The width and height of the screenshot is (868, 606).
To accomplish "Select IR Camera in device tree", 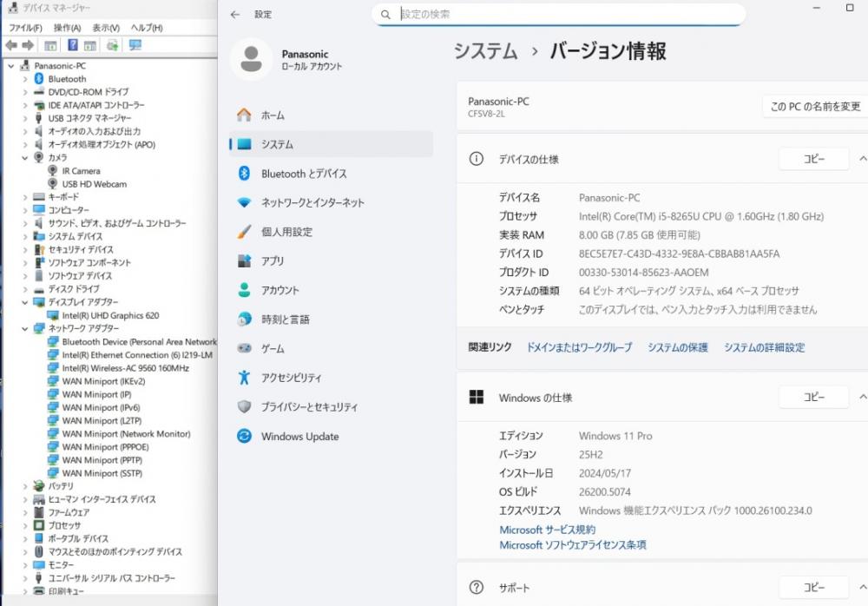I will click(81, 171).
